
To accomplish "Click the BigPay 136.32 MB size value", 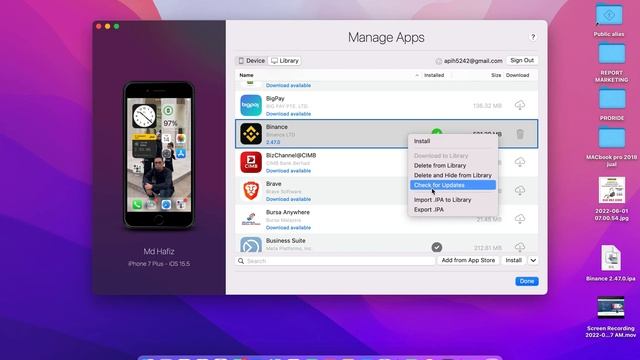I will pos(487,106).
